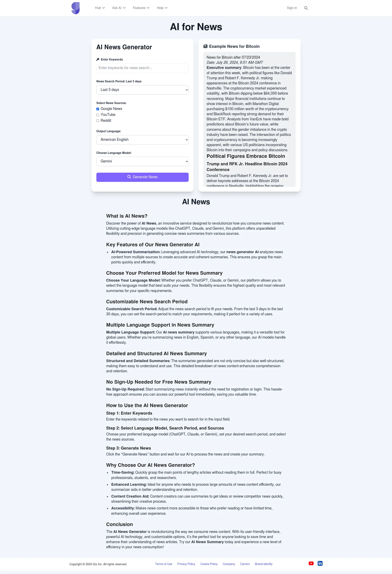The image size is (392, 574).
Task: Click the bookmark/pin icon next to Enter Keywords
Action: (x=98, y=59)
